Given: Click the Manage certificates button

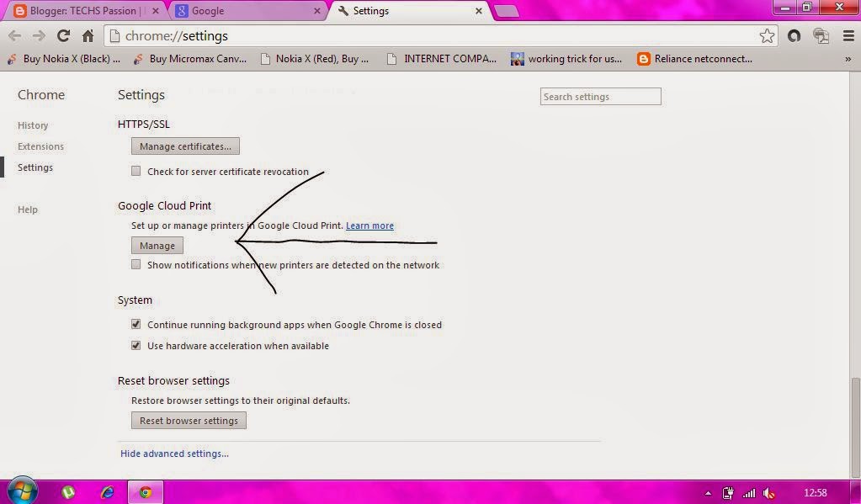Looking at the screenshot, I should 185,146.
